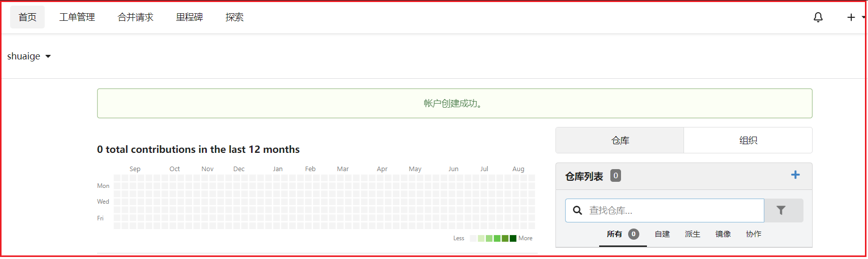The height and width of the screenshot is (259, 868).
Task: Select the 派生 repository filter
Action: point(693,234)
